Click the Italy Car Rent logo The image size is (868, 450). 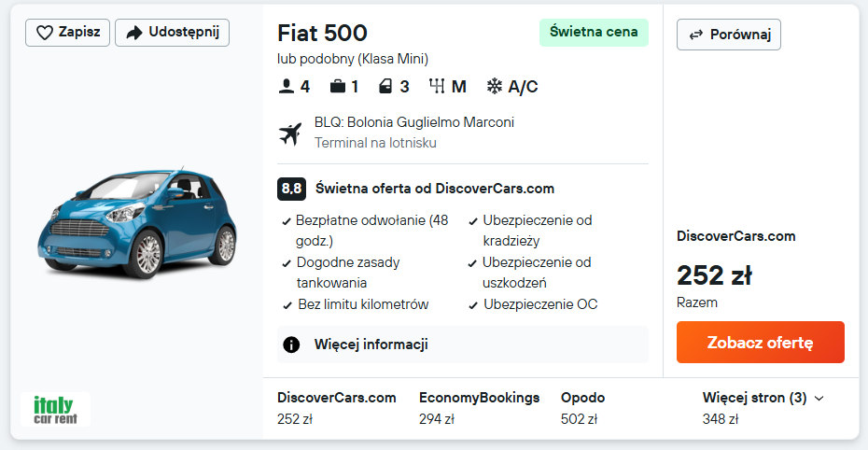[x=55, y=410]
